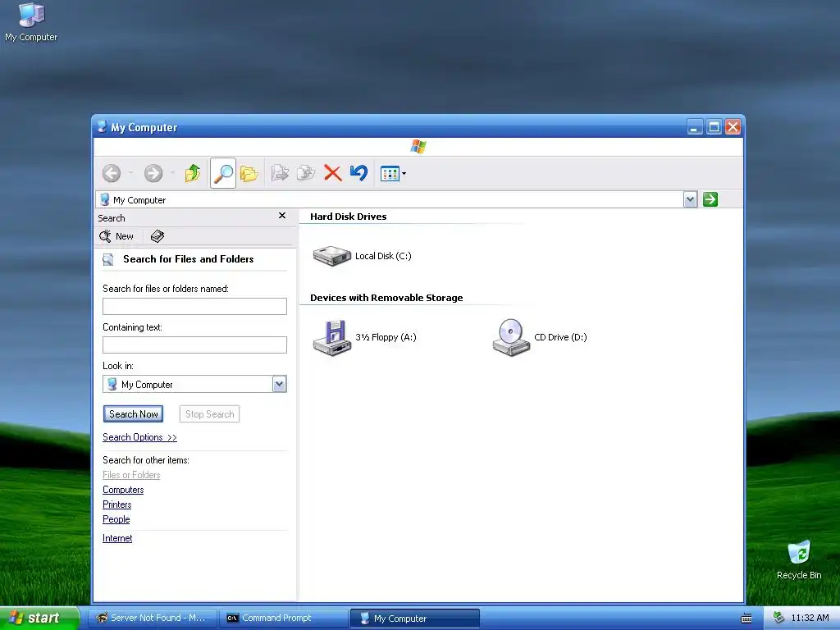Select the CD Drive (D:) icon
This screenshot has width=840, height=630.
click(511, 337)
